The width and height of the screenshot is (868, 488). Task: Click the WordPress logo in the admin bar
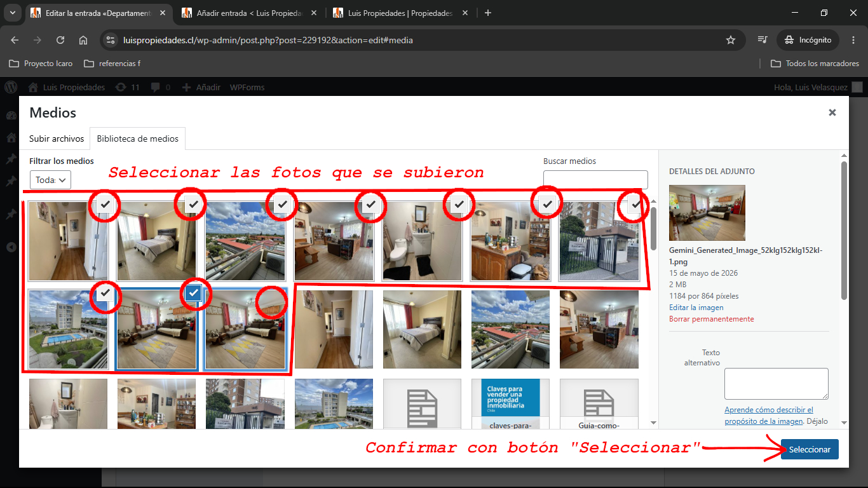(x=10, y=87)
